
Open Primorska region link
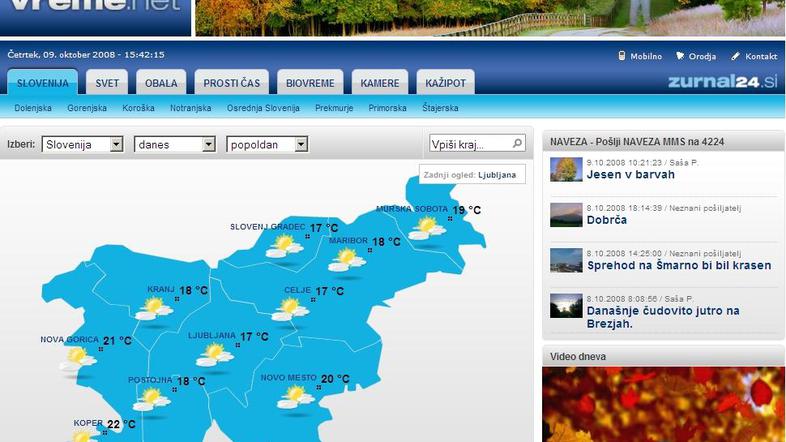(x=387, y=108)
